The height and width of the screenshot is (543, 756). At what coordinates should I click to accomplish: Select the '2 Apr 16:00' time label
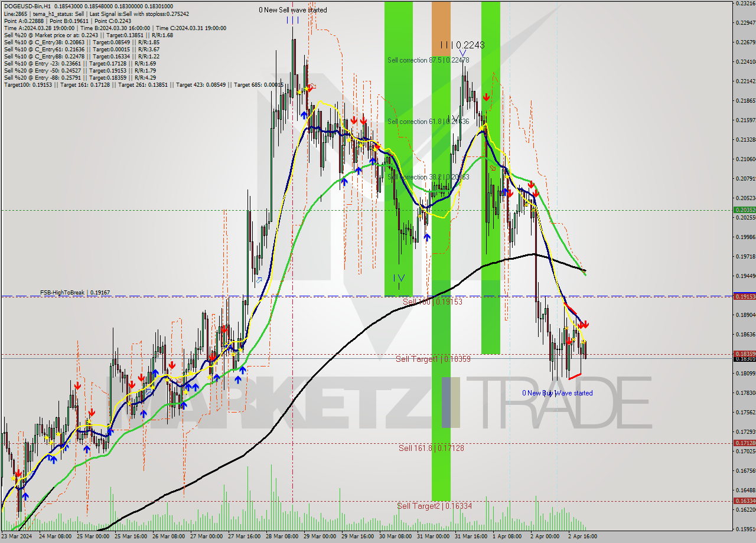click(582, 537)
